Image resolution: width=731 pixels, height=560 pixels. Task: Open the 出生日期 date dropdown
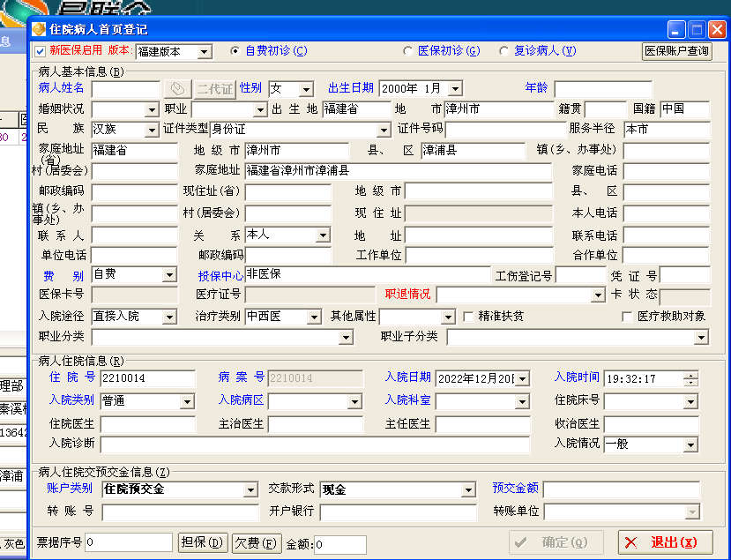pos(455,88)
